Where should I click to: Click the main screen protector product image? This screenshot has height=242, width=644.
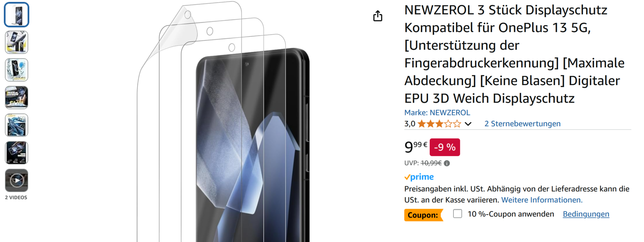pyautogui.click(x=223, y=121)
